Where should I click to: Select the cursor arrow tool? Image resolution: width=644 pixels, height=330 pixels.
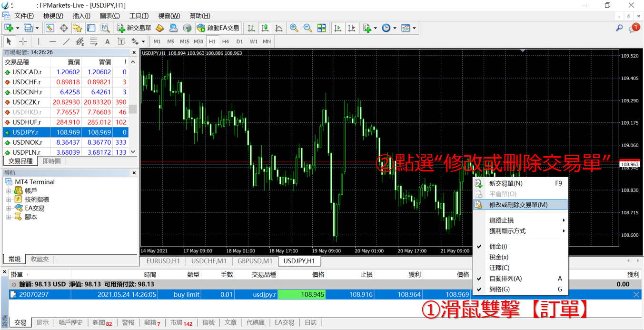tap(9, 41)
